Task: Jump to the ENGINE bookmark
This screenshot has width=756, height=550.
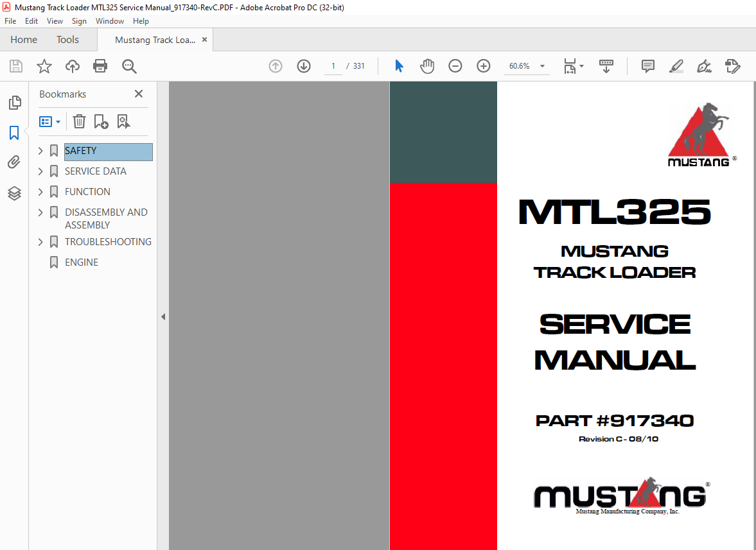Action: pos(82,262)
